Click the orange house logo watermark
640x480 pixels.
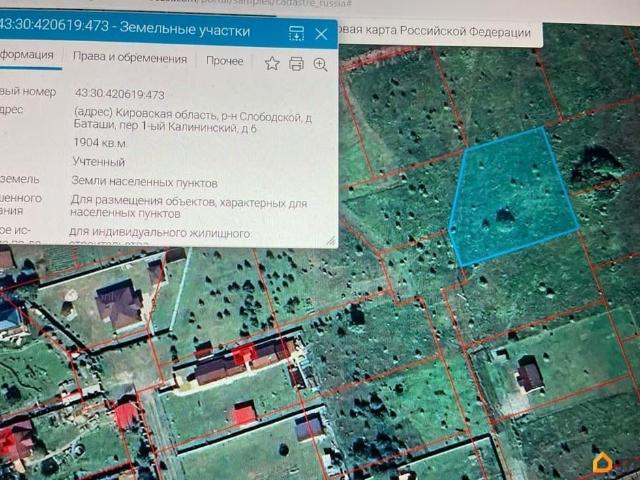pyautogui.click(x=602, y=462)
